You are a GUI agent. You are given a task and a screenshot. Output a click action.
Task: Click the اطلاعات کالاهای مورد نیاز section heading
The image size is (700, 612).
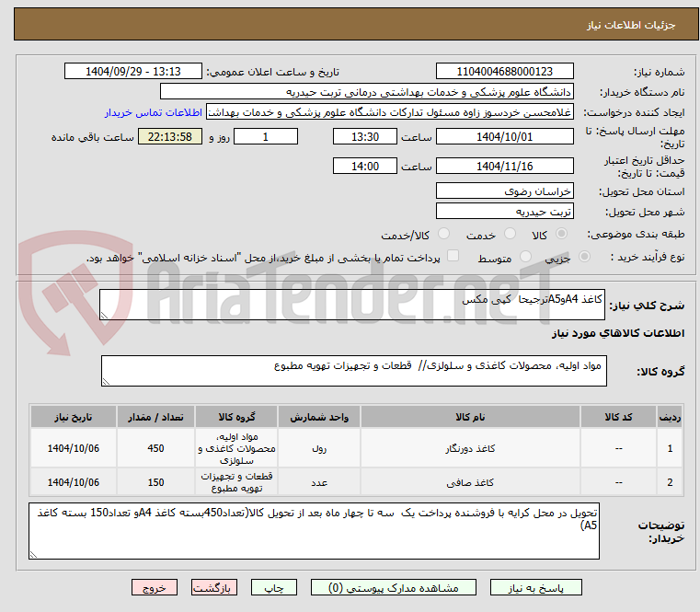pos(618,333)
